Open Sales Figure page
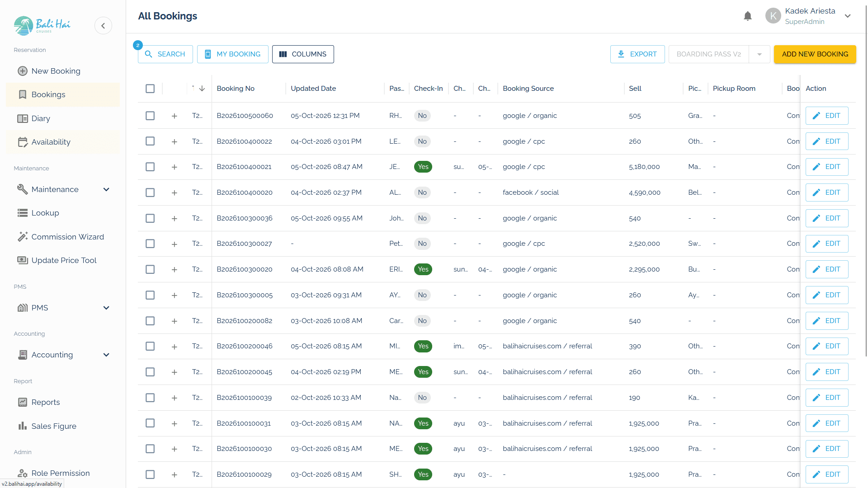Screen dimensions: 868x488 point(63,426)
